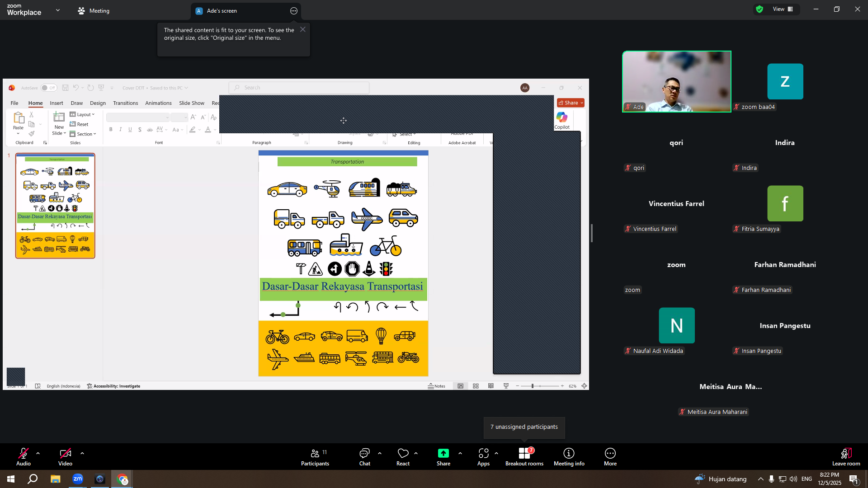868x488 pixels.
Task: Toggle Italic formatting
Action: tap(120, 130)
